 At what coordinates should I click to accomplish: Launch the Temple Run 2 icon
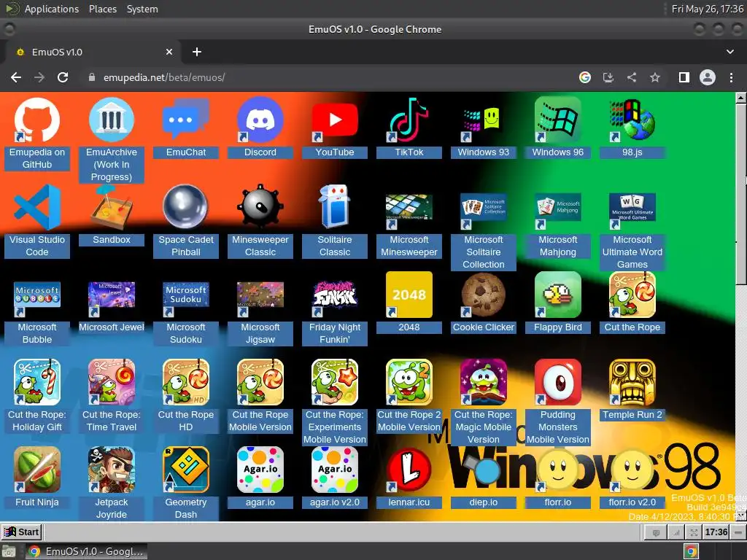tap(632, 382)
